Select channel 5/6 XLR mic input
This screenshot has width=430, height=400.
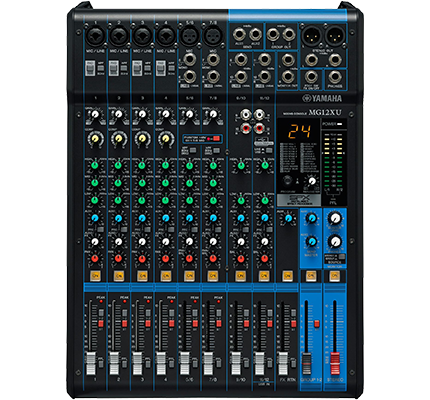[x=190, y=36]
